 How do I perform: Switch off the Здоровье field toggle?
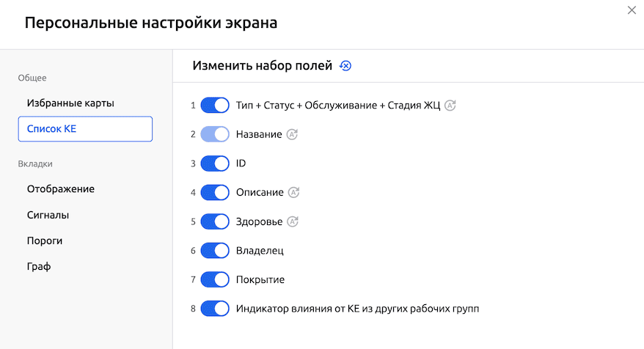pos(215,221)
